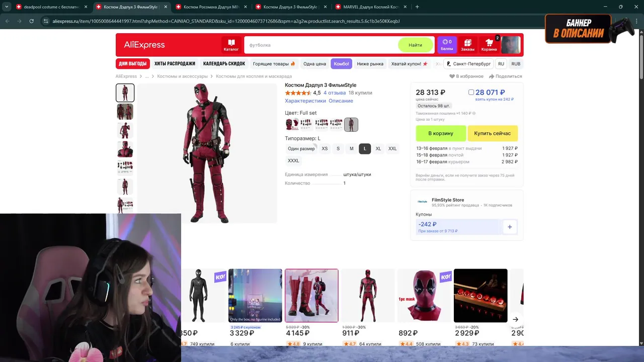Open Ниже рынка section
The height and width of the screenshot is (362, 644).
(x=370, y=64)
